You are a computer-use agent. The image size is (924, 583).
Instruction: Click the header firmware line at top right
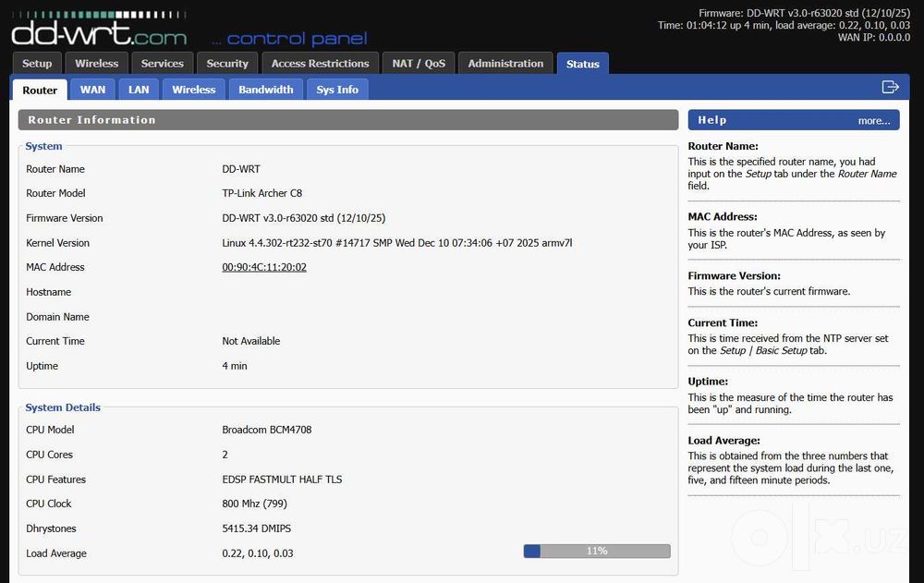805,13
